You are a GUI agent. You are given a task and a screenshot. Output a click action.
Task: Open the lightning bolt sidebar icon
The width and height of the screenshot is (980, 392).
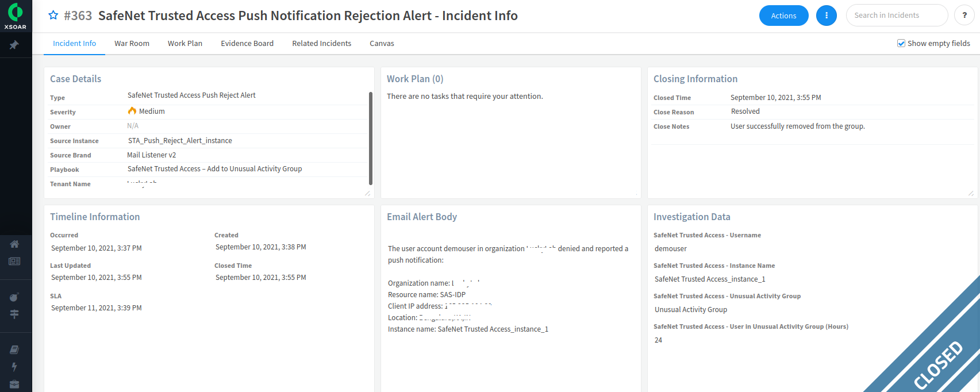(14, 367)
